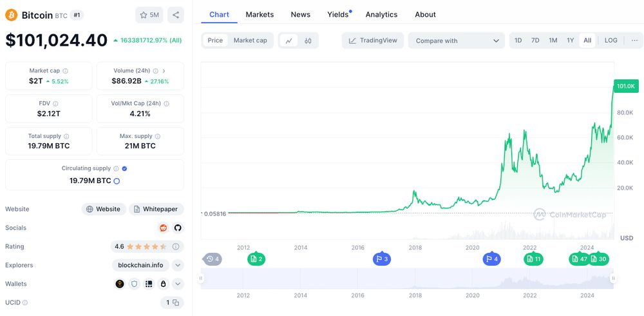644x316 pixels.
Task: Open the green event marker 30
Action: coord(598,259)
